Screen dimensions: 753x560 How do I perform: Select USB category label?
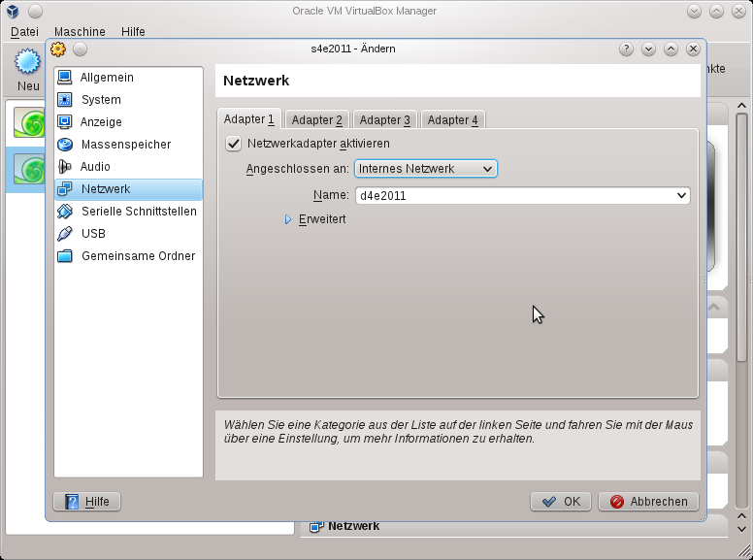click(93, 233)
